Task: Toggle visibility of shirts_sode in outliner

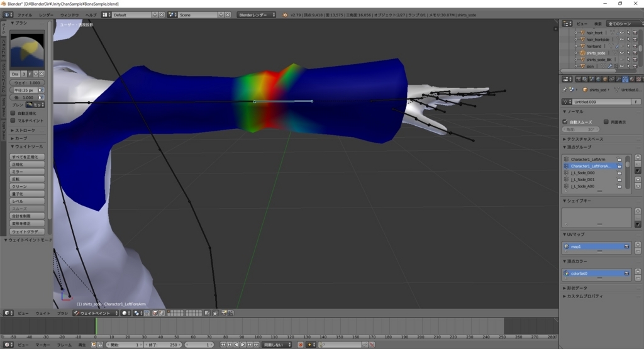Action: 622,53
